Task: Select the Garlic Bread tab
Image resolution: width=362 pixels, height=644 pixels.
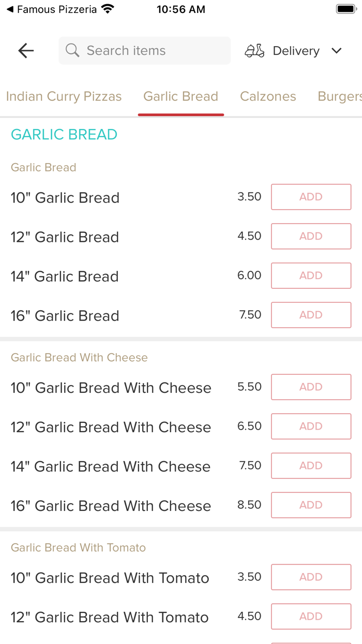Action: (x=180, y=96)
